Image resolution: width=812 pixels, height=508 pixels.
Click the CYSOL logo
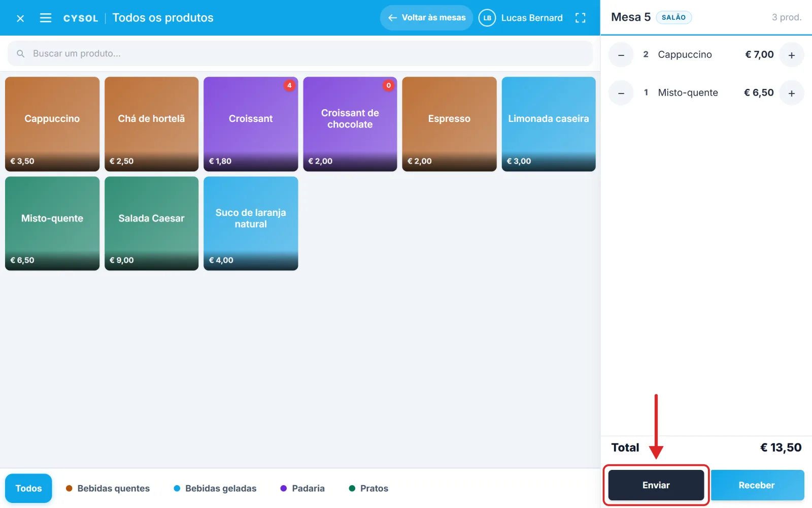tap(81, 18)
